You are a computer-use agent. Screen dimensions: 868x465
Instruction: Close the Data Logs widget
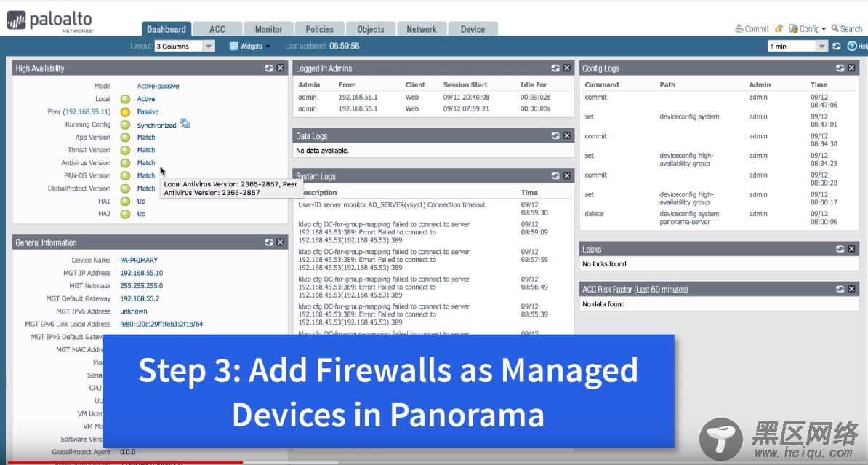pos(567,136)
